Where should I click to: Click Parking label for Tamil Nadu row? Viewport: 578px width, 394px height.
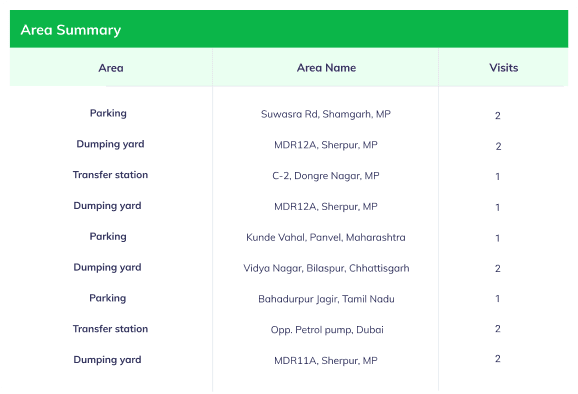[108, 298]
